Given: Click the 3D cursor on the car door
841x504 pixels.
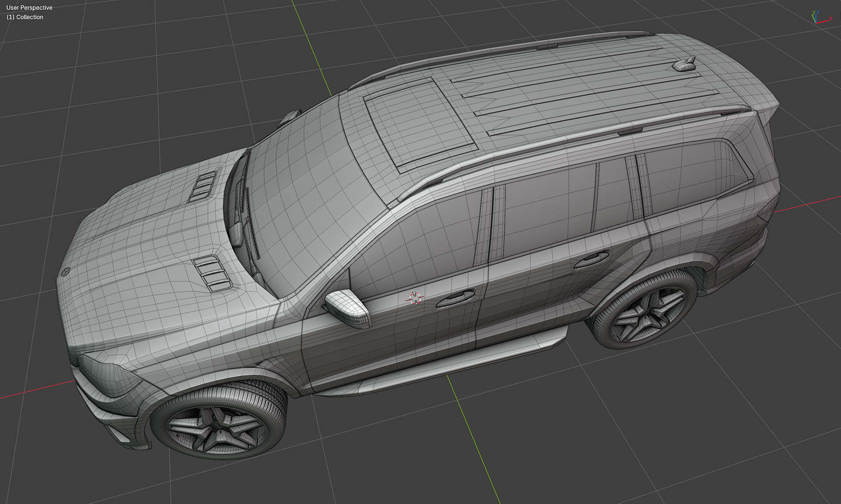Looking at the screenshot, I should point(415,298).
